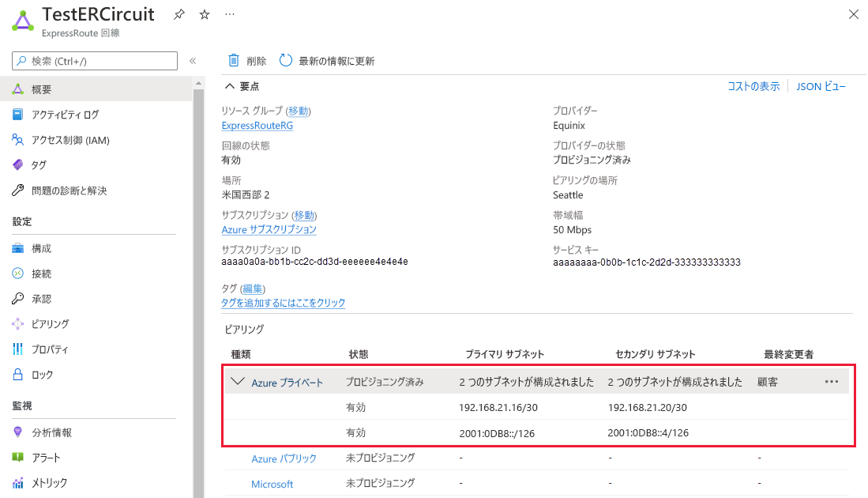Click the 削除 trash icon
This screenshot has width=868, height=498.
point(234,60)
